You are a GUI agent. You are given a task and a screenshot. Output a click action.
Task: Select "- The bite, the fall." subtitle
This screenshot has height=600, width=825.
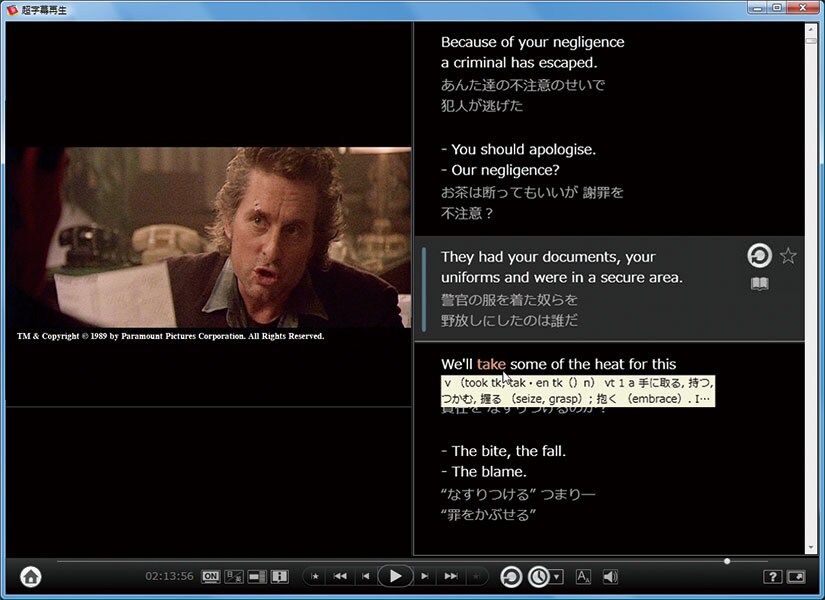(504, 451)
